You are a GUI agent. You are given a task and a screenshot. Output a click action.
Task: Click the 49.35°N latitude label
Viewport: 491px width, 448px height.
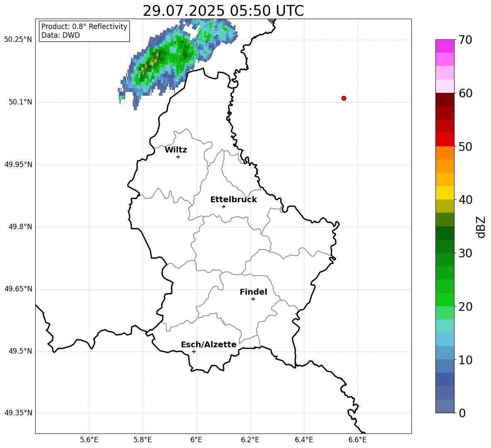click(x=18, y=413)
